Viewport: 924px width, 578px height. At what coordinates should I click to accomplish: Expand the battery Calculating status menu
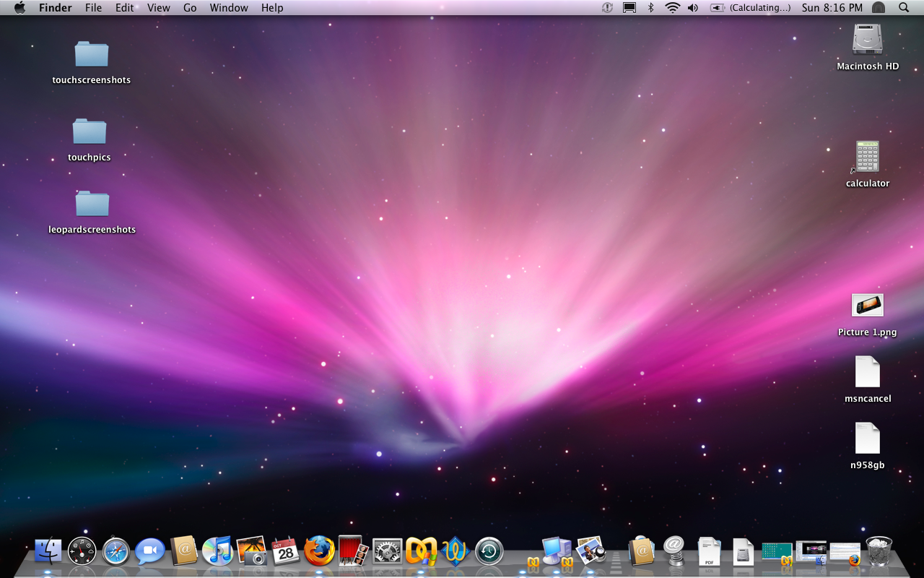click(x=751, y=8)
